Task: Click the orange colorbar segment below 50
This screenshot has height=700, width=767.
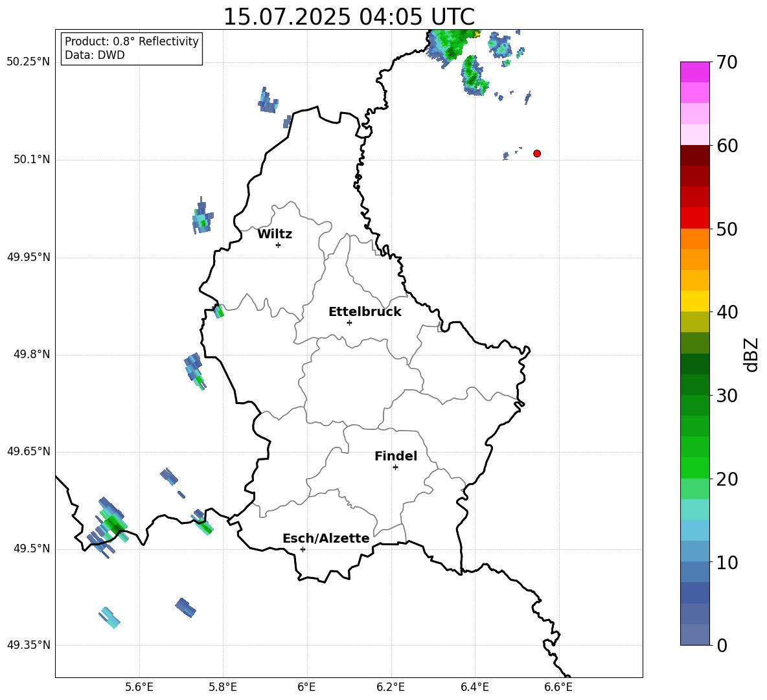Action: (x=694, y=239)
